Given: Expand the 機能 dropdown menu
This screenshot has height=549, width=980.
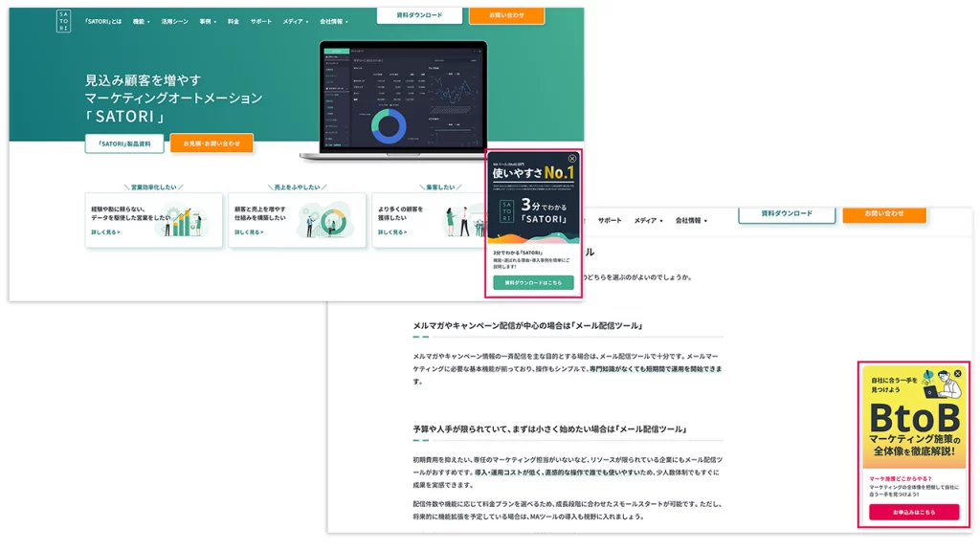Looking at the screenshot, I should pyautogui.click(x=142, y=21).
